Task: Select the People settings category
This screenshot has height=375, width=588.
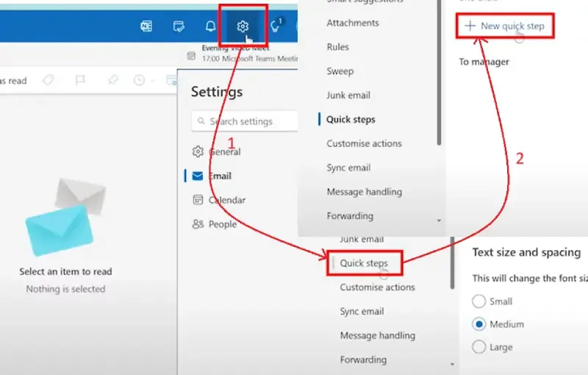Action: click(x=214, y=224)
